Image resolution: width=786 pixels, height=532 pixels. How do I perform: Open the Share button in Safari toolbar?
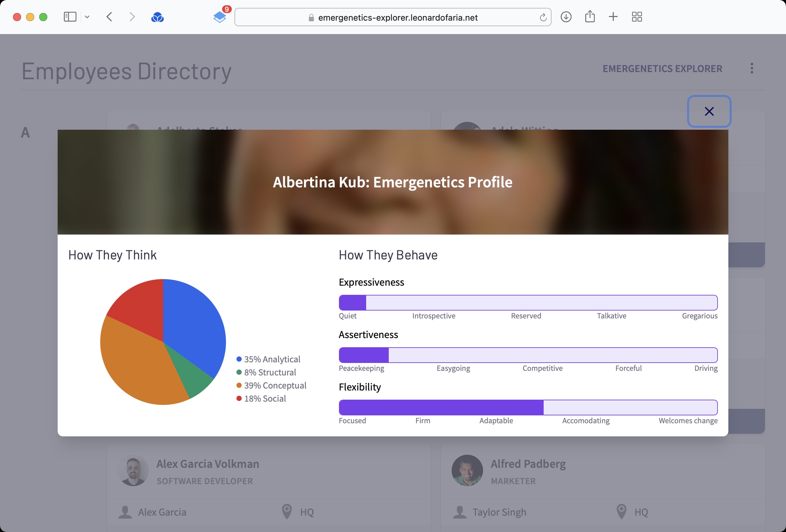589,17
